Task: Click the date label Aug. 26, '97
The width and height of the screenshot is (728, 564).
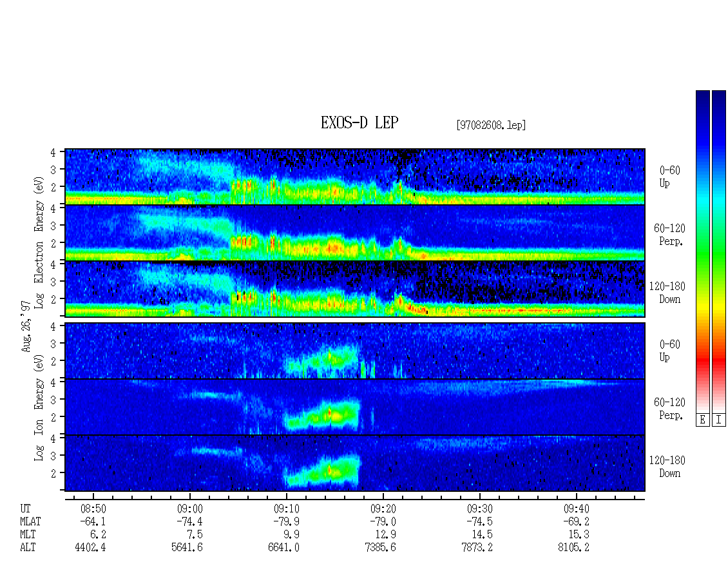Action: coord(26,326)
